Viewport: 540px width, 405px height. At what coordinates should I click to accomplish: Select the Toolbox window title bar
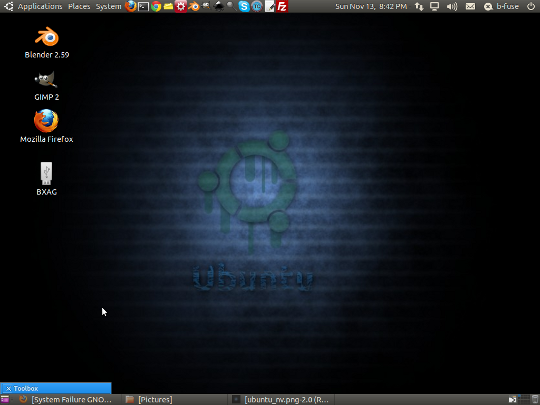56,388
